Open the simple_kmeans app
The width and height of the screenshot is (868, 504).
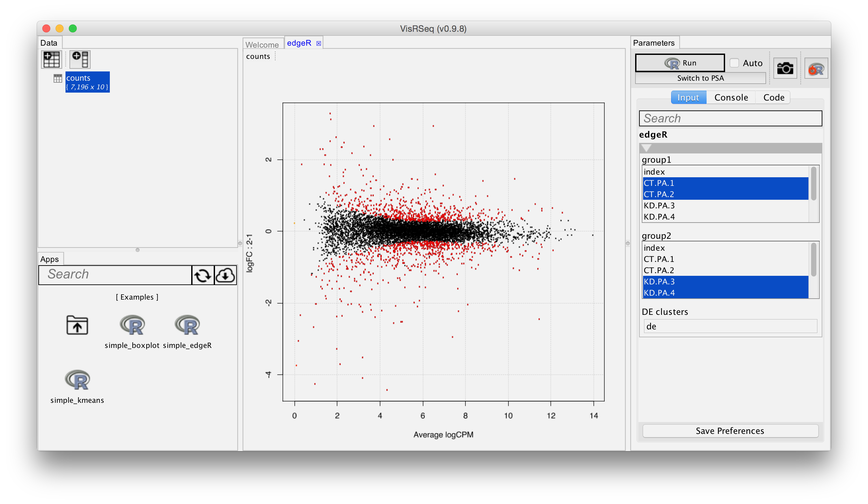(x=77, y=380)
